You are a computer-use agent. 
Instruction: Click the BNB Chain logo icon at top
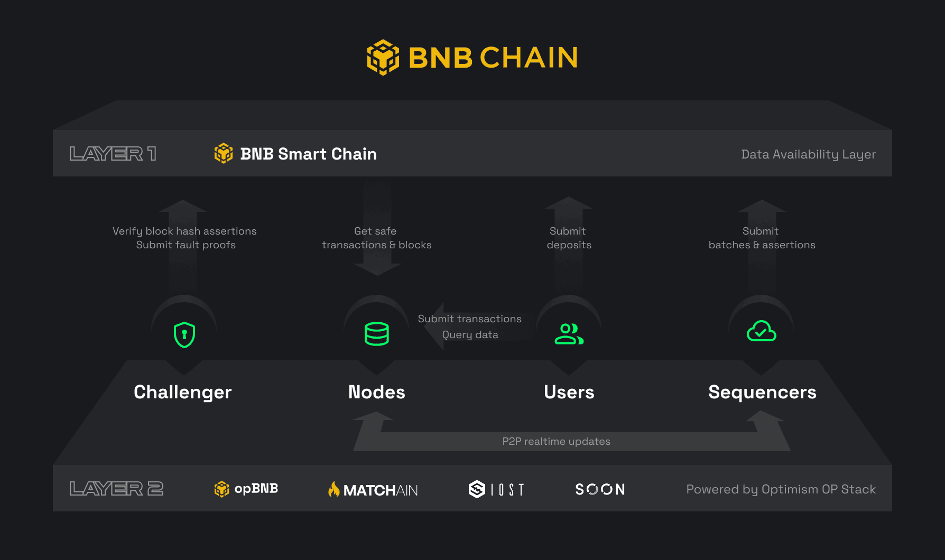point(383,57)
